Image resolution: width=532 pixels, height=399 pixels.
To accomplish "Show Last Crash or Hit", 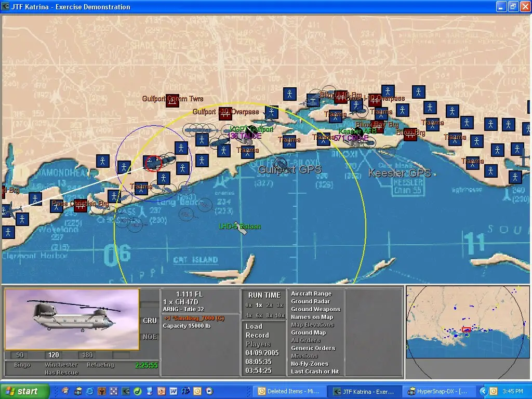I will [x=315, y=371].
